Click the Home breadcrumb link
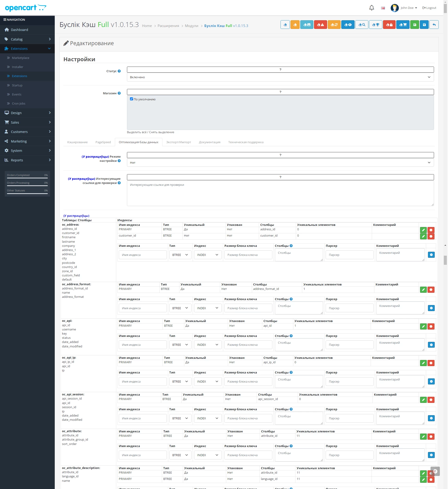The height and width of the screenshot is (489, 448). pyautogui.click(x=147, y=26)
